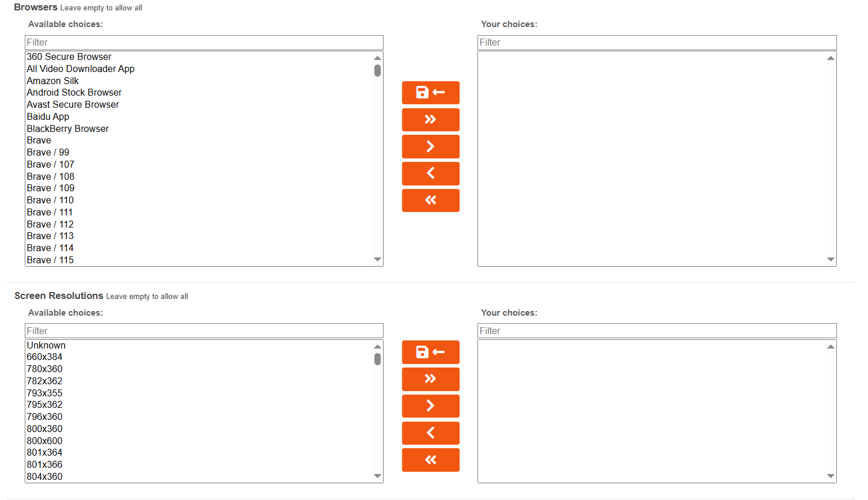Select 'BlackBerry Browser' in the list
868x500 pixels.
point(199,129)
